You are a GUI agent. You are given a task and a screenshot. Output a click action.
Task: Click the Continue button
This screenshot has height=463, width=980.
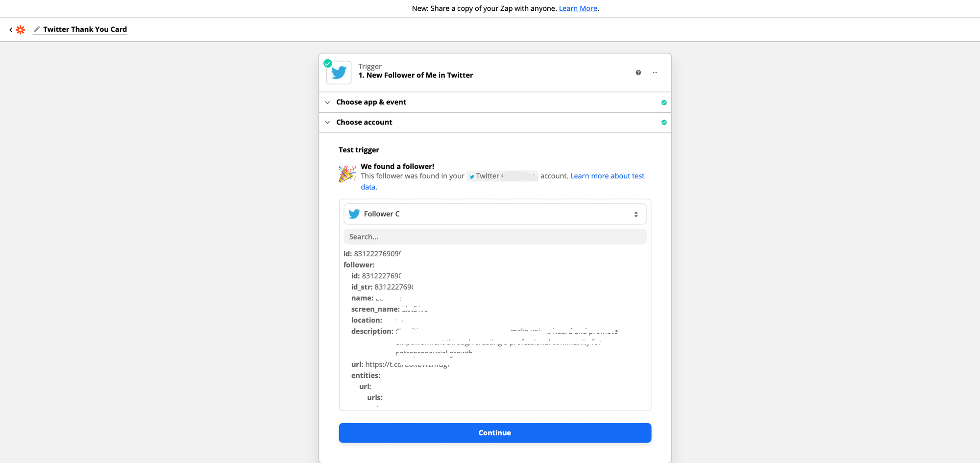[495, 433]
